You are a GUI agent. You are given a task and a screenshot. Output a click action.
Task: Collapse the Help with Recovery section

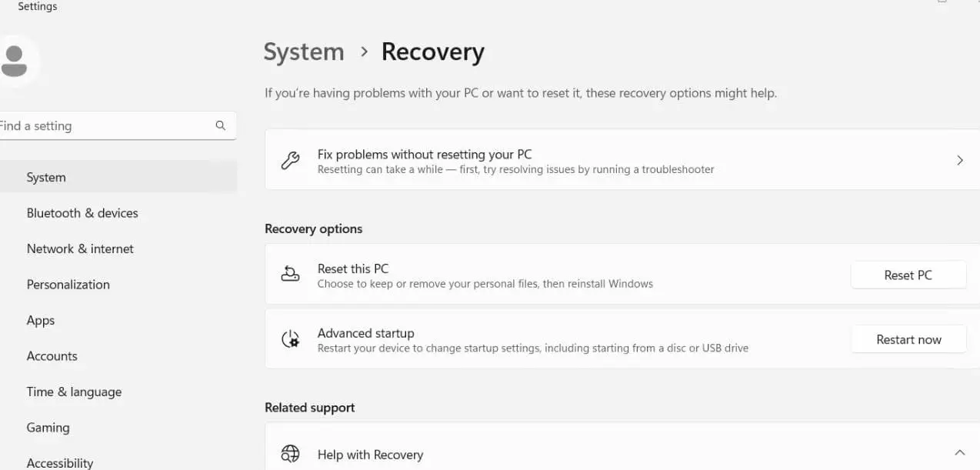point(959,452)
